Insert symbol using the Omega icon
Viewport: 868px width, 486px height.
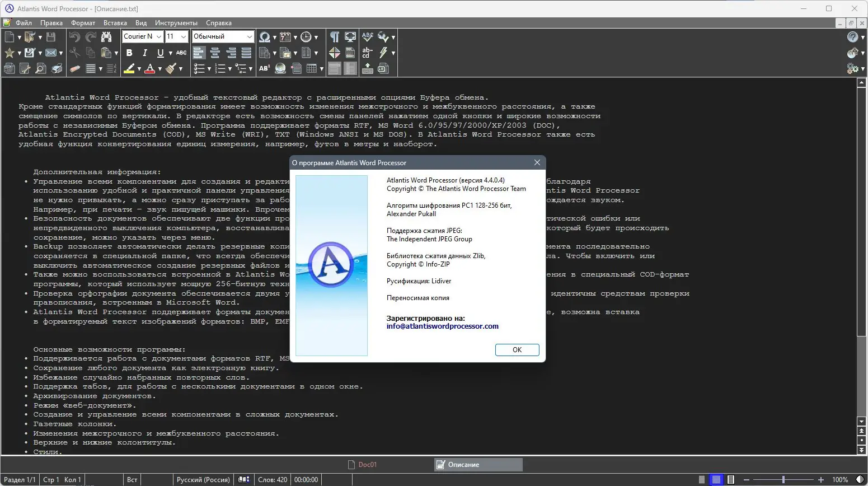pyautogui.click(x=265, y=37)
